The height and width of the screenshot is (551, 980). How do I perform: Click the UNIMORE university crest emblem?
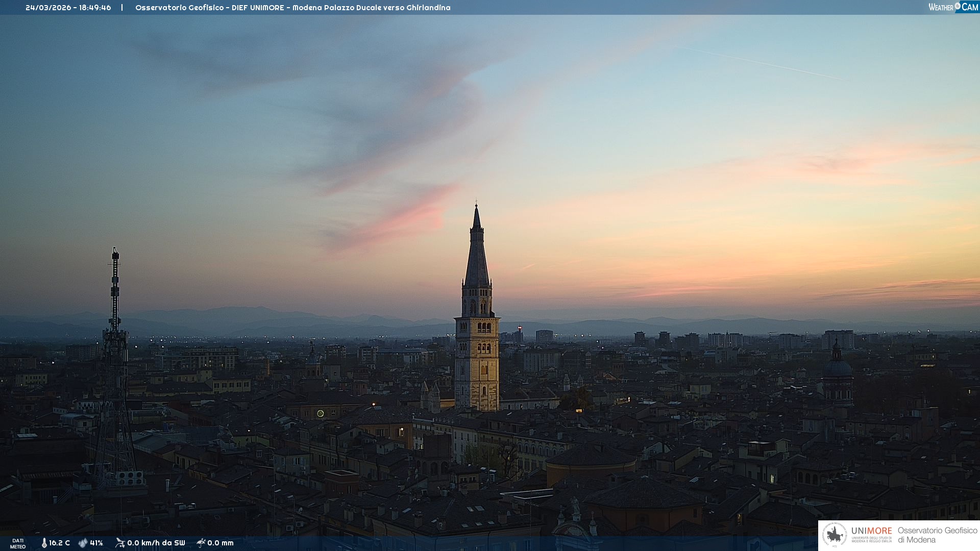tap(835, 535)
